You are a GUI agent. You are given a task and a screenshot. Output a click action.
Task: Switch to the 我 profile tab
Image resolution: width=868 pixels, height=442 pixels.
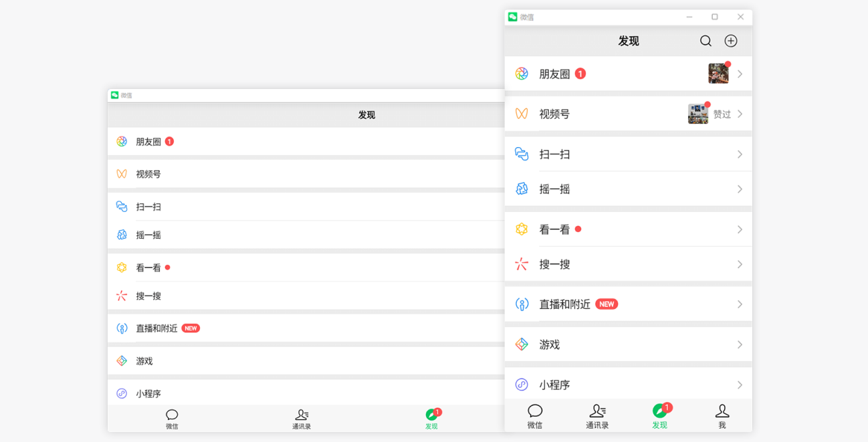click(x=722, y=415)
